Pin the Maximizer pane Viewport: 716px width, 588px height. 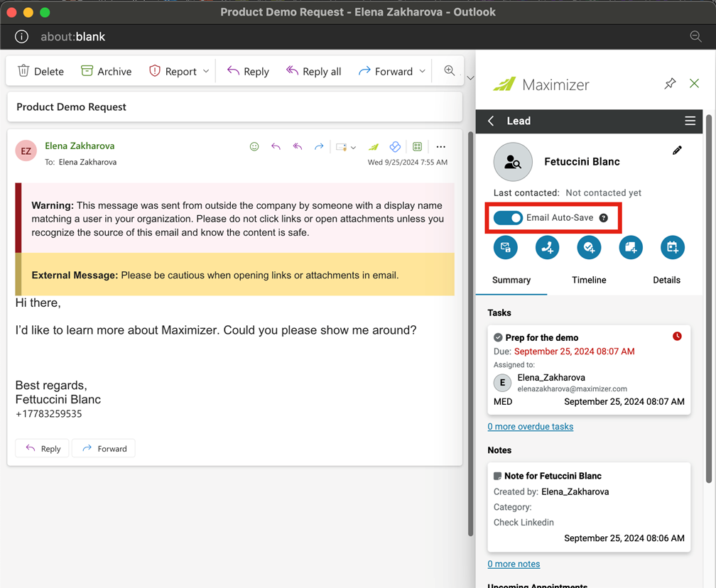[670, 84]
